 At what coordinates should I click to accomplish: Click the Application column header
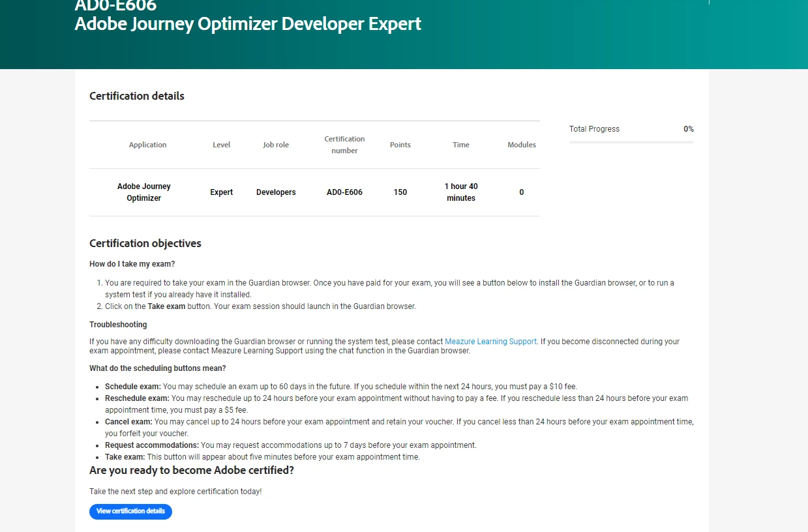tap(147, 145)
